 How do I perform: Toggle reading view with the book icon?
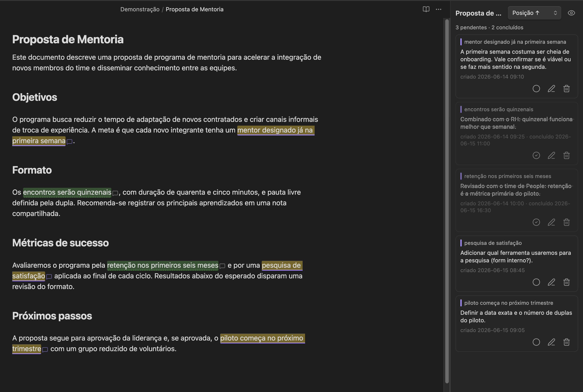coord(426,9)
